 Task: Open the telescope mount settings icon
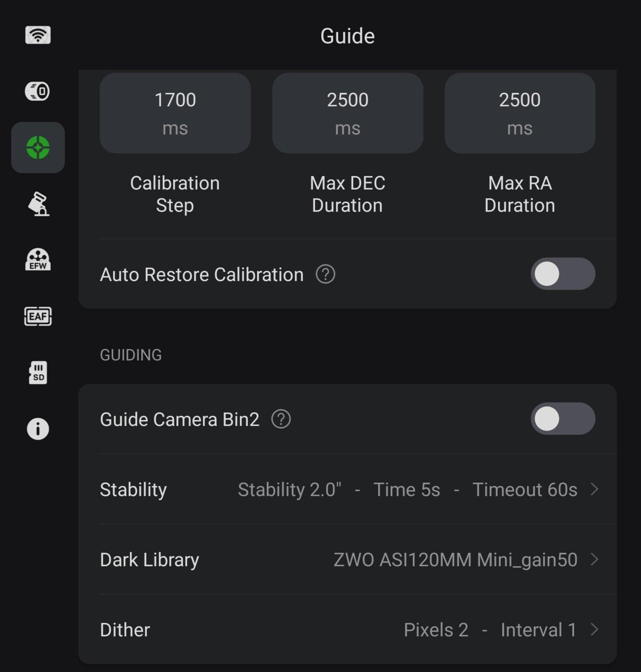(x=38, y=204)
